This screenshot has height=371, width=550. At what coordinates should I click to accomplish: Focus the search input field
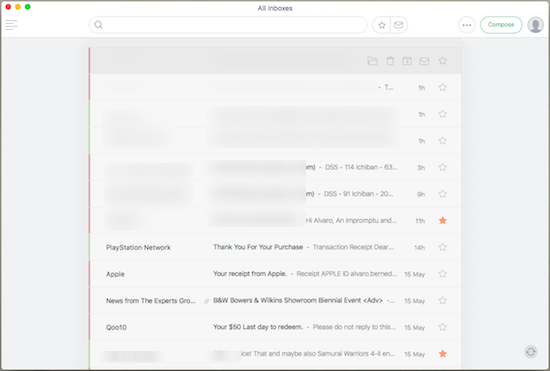pos(228,25)
